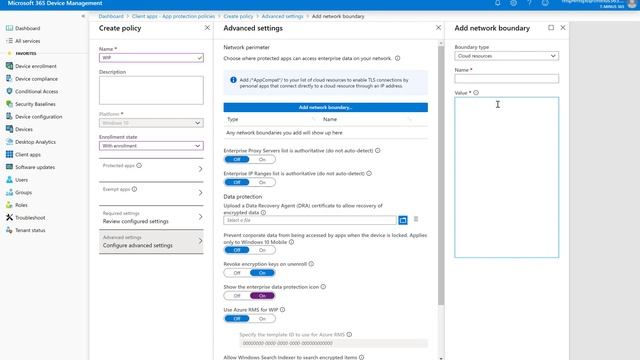Viewport: 640px width, 360px height.
Task: Click the Device compliance icon
Action: (9, 78)
